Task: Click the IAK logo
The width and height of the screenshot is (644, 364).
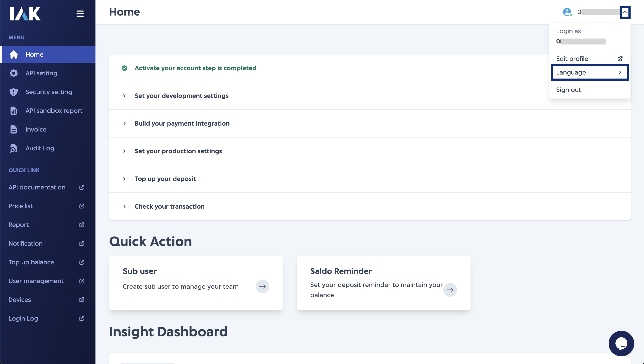Action: pos(25,13)
